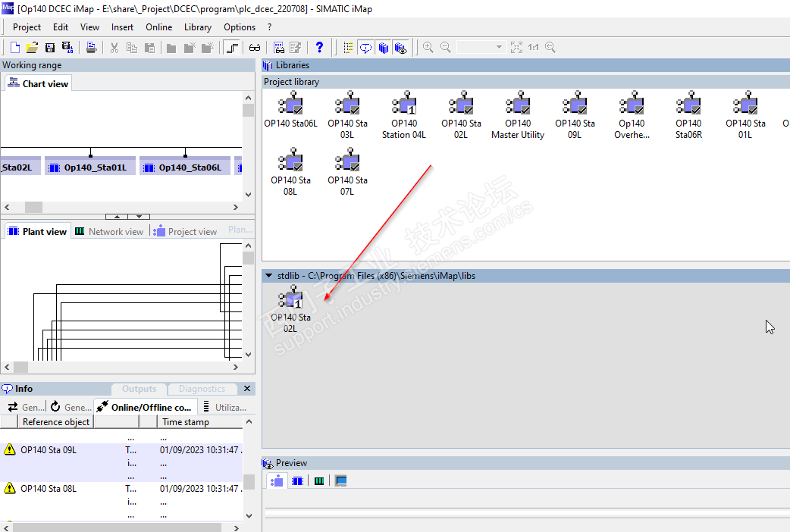
Task: Select OP140 Sta 03L library block
Action: coord(347,115)
